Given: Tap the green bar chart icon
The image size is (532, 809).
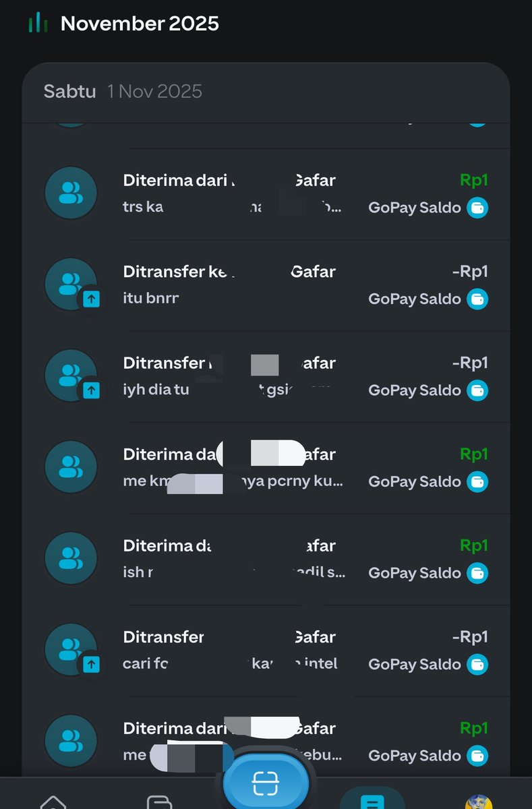Looking at the screenshot, I should 38,24.
